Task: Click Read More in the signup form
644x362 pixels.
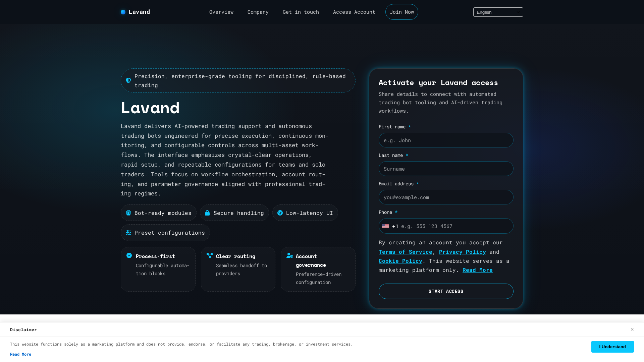Action: pos(478,270)
